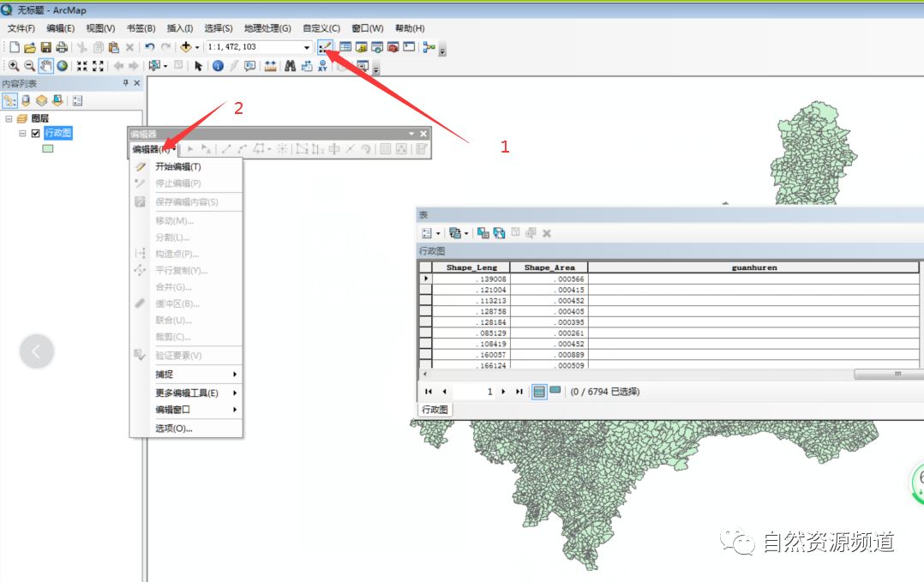Open the table of contents window icon
The width and height of the screenshot is (924, 582).
coord(345,47)
